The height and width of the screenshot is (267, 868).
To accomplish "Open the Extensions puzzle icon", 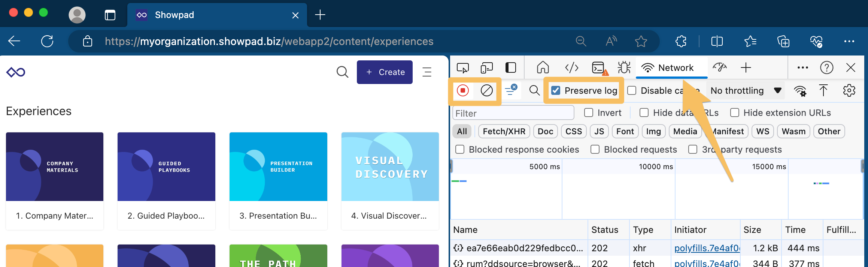I will [681, 41].
